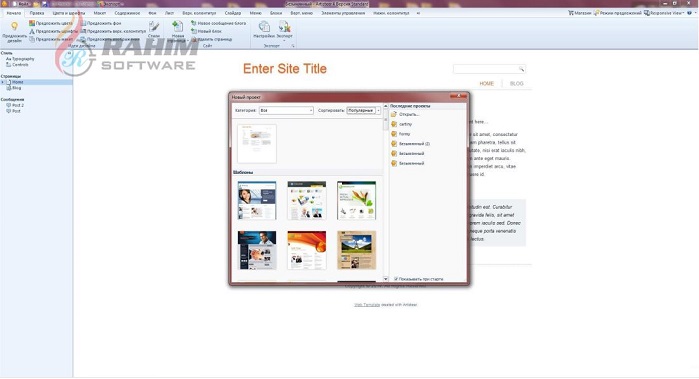Click the template list scrollbar down arrow
The width and height of the screenshot is (699, 379).
386,279
